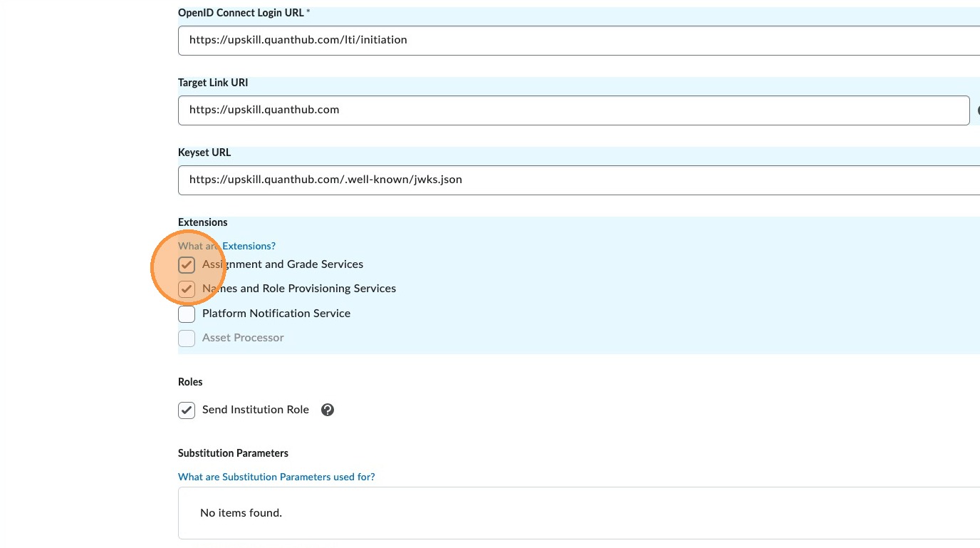This screenshot has height=548, width=980.
Task: Enable the Platform Notification Service checkbox
Action: click(187, 314)
